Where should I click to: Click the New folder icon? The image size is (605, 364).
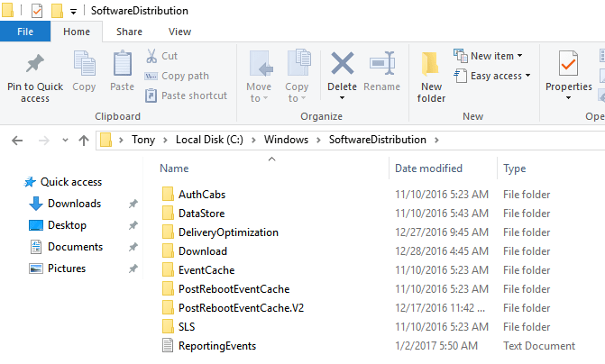pyautogui.click(x=430, y=64)
